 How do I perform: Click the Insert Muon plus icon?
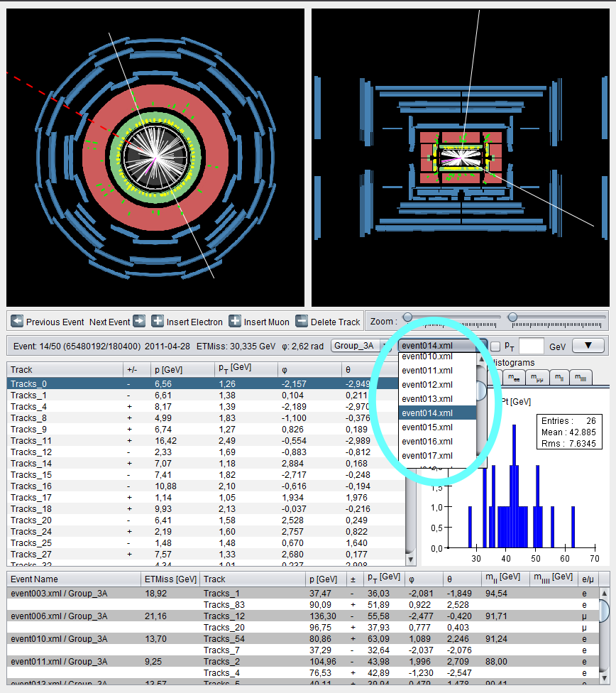(235, 321)
